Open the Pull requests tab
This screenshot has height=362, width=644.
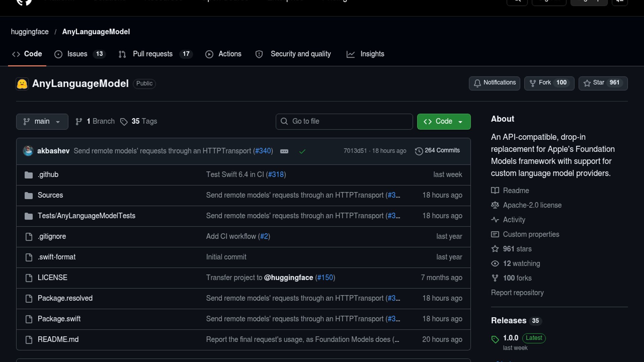(x=156, y=54)
